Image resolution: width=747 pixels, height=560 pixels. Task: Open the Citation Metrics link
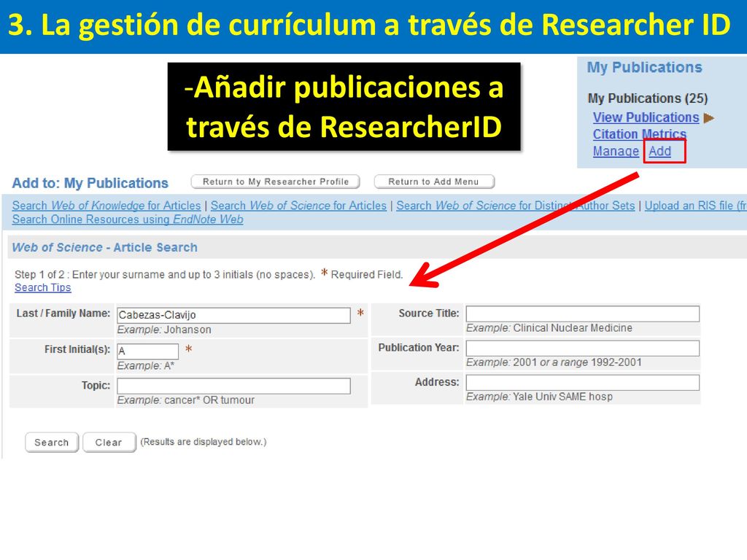[639, 134]
